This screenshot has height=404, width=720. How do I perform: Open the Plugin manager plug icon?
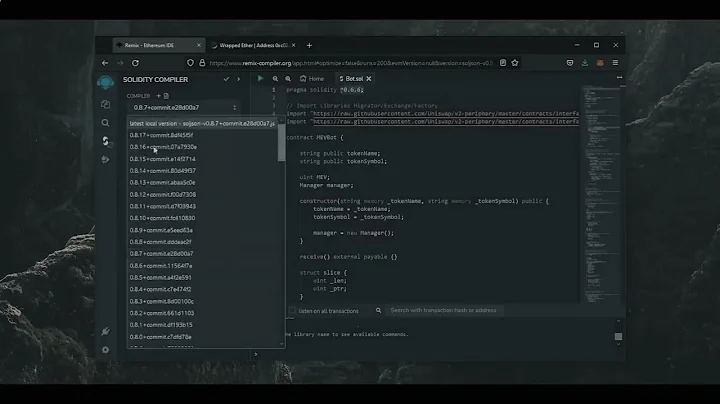[x=105, y=331]
